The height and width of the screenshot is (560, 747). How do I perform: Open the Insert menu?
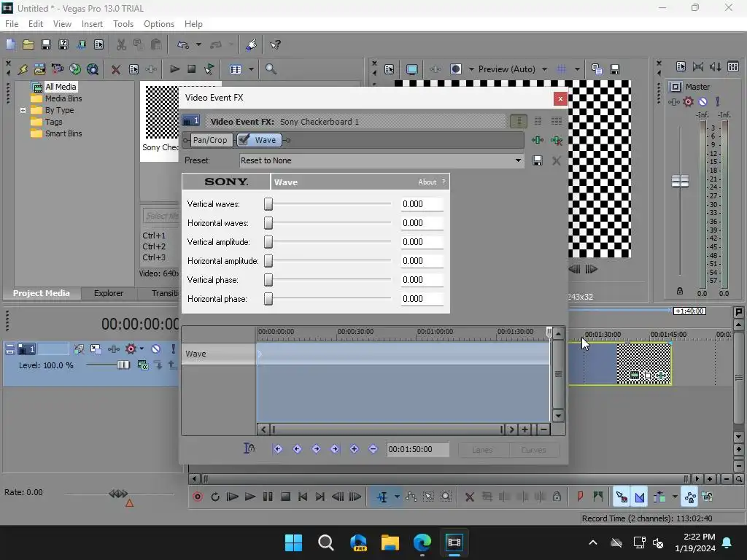(92, 24)
